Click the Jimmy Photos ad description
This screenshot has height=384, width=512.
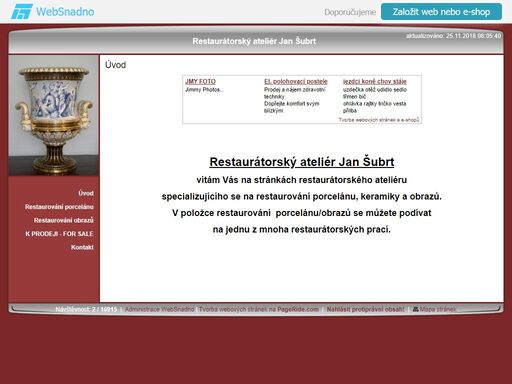tap(204, 90)
